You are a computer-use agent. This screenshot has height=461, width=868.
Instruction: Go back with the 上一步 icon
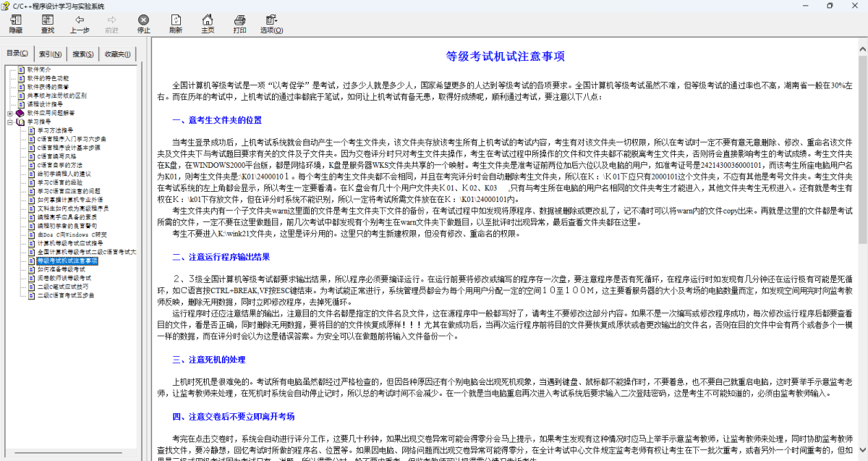click(x=80, y=24)
